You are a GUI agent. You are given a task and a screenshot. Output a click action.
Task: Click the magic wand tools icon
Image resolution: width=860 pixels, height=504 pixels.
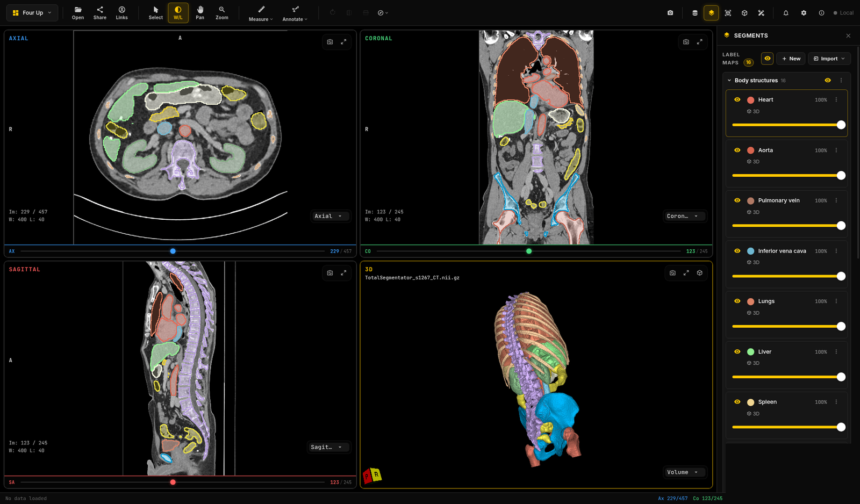point(761,13)
